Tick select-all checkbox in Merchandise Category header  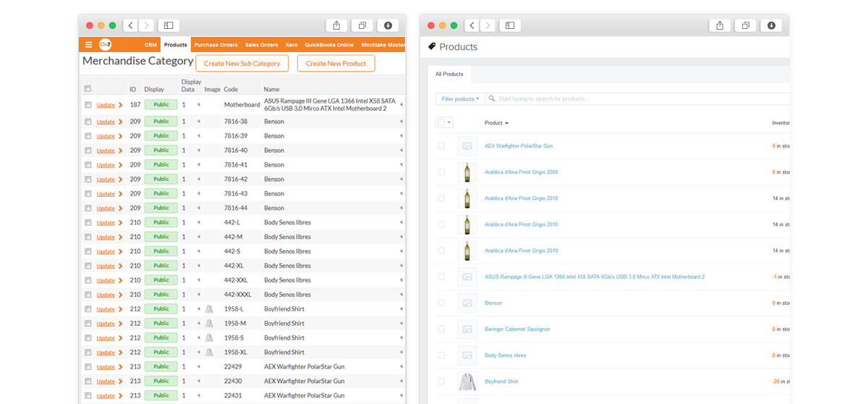tap(88, 88)
